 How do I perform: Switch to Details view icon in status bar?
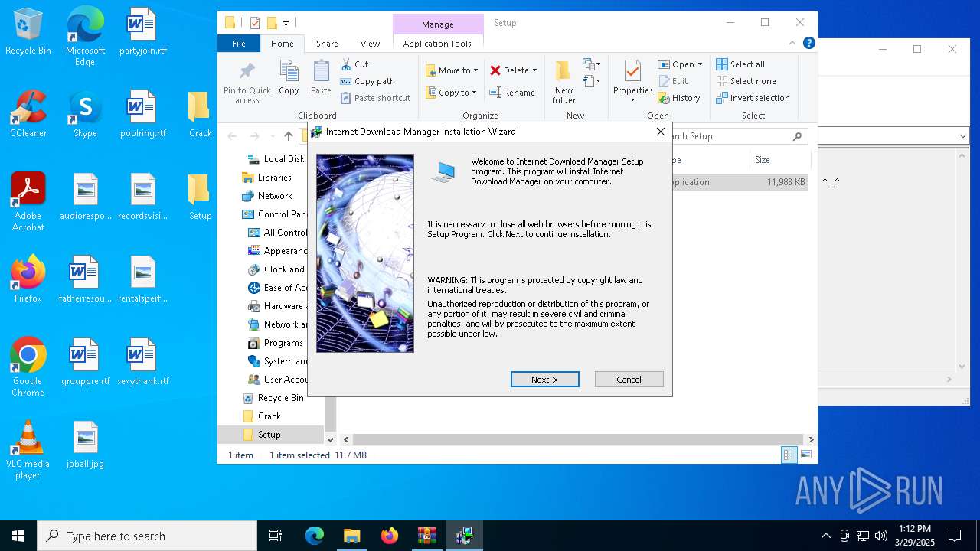click(789, 455)
